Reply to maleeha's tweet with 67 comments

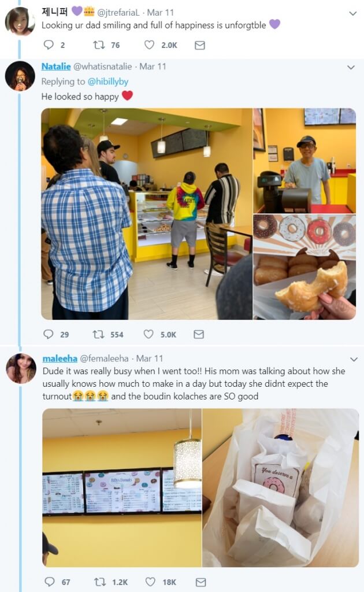tap(50, 582)
